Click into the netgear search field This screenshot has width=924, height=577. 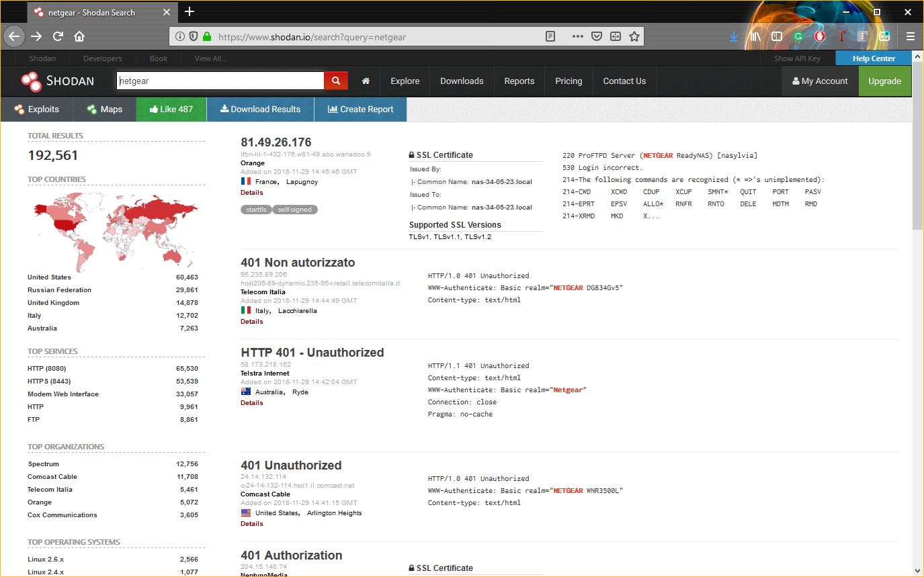click(220, 81)
